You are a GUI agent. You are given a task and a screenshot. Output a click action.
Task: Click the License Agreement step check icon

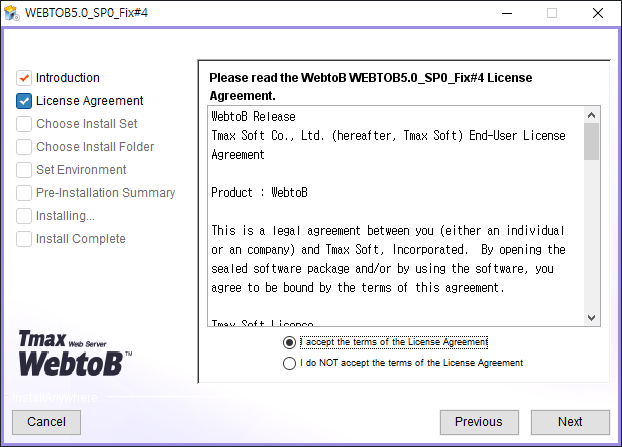[24, 101]
